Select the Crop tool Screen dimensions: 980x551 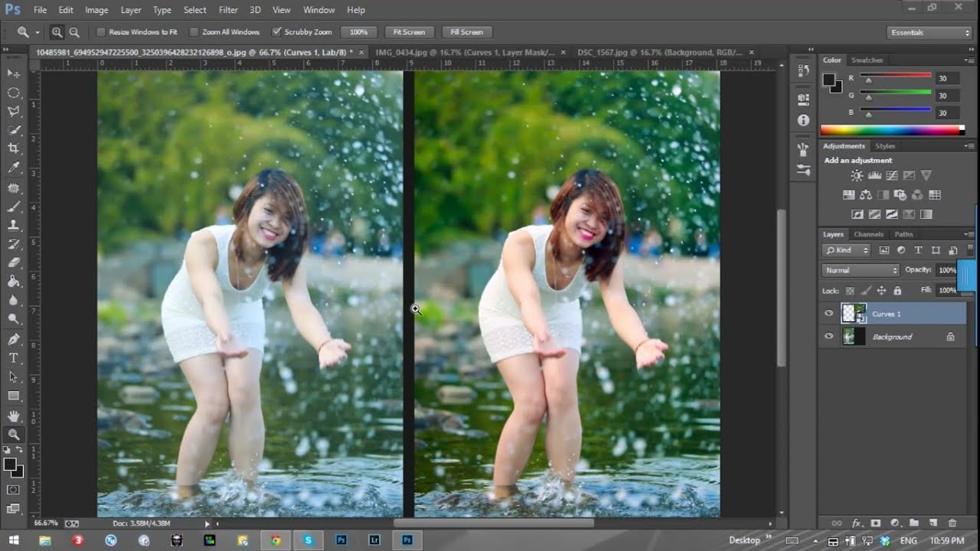tap(14, 148)
